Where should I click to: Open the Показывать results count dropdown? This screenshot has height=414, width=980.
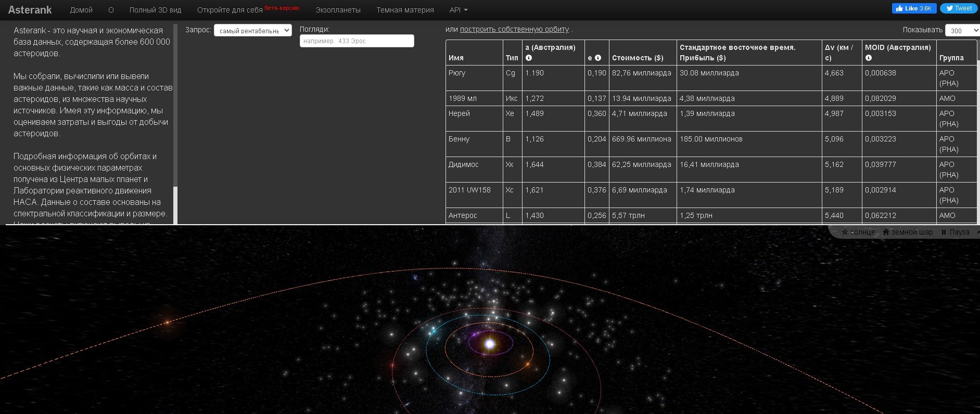(x=962, y=31)
